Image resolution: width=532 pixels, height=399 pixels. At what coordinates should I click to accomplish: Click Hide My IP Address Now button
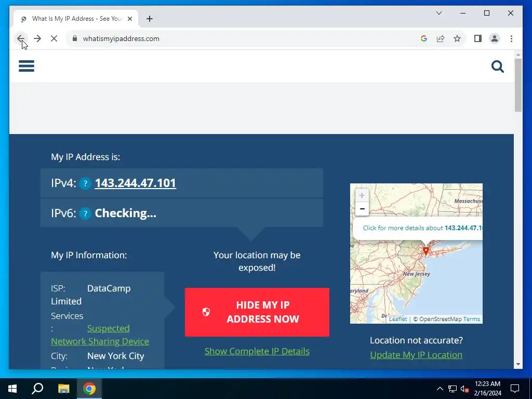[257, 312]
